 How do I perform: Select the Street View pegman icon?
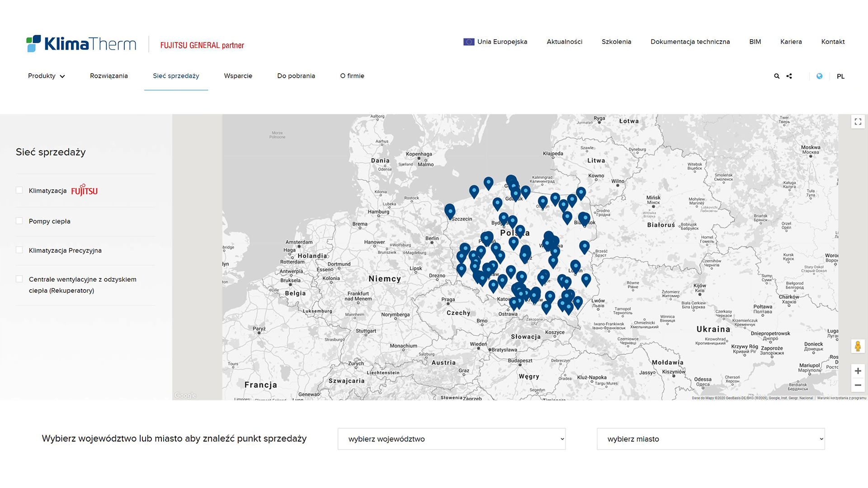pos(858,347)
